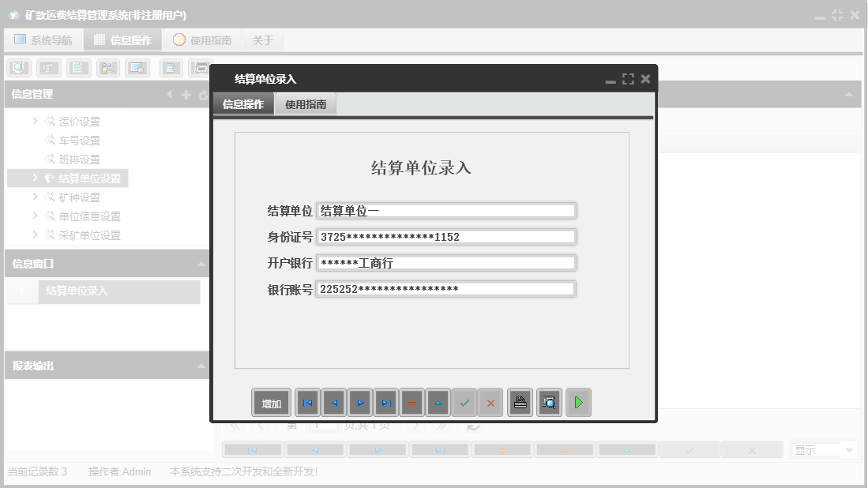Click inside the 结算单位 input field
Viewport: 868px width, 488px height.
click(446, 209)
